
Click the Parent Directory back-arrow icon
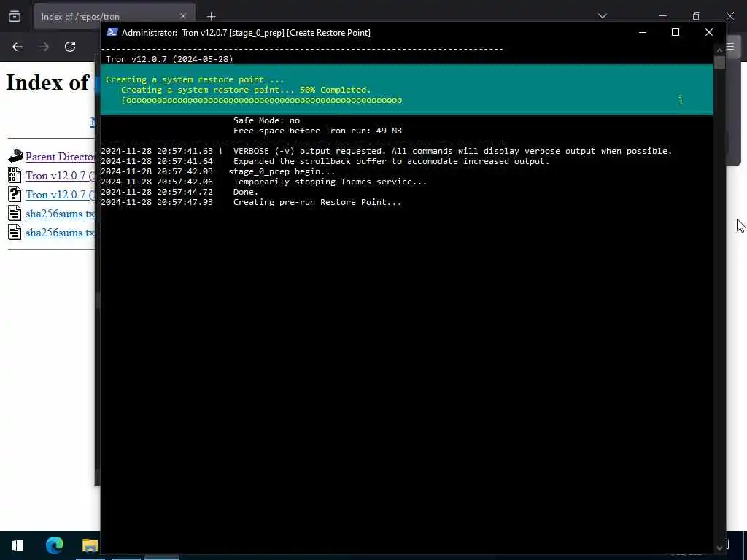pos(15,156)
